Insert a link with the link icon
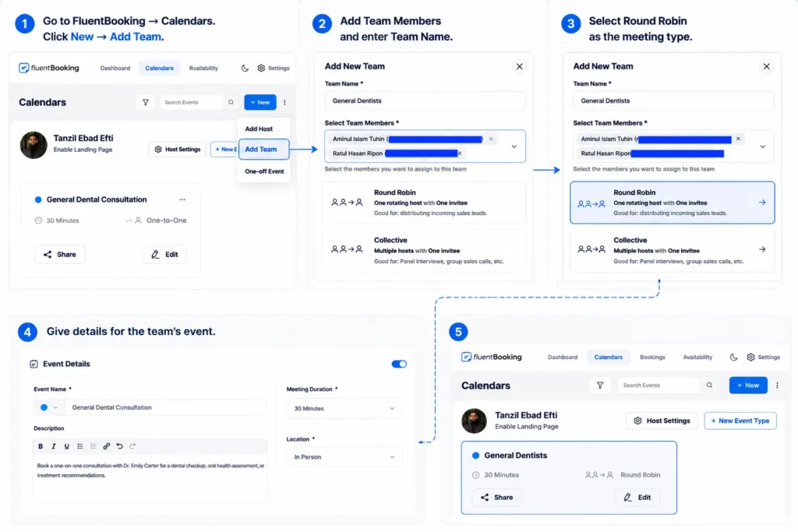 [106, 446]
